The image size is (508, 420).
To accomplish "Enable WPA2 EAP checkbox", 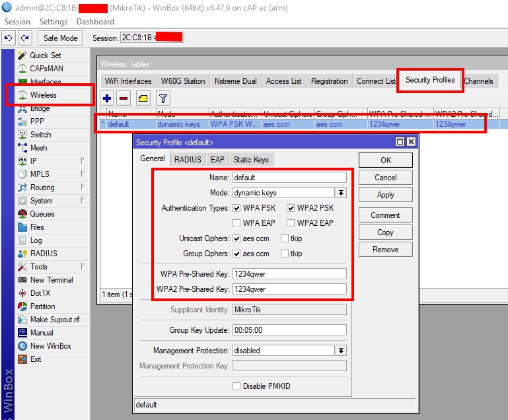I will [x=291, y=223].
